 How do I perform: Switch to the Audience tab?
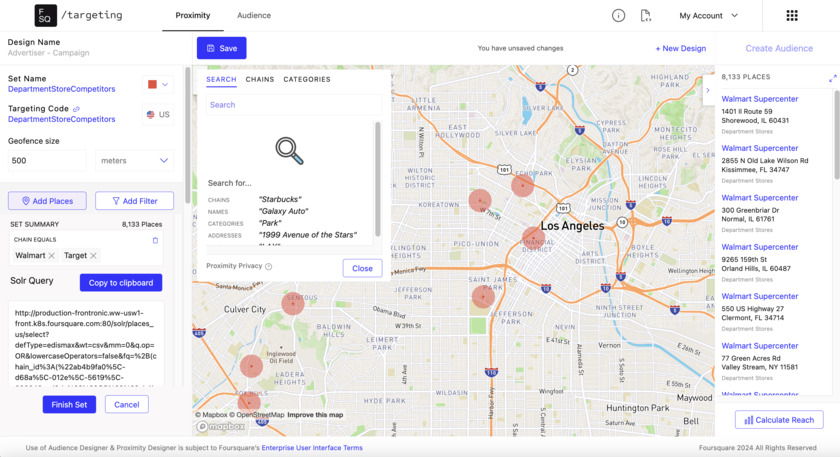pyautogui.click(x=254, y=16)
